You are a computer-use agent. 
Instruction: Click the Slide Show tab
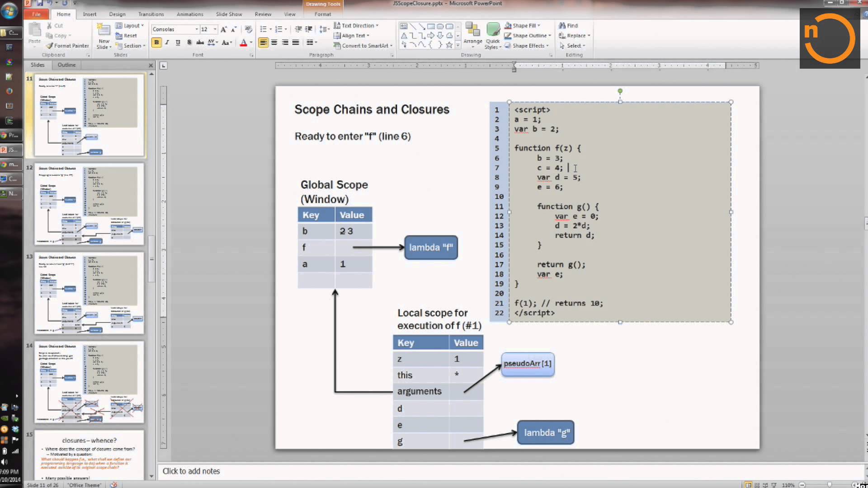(229, 14)
